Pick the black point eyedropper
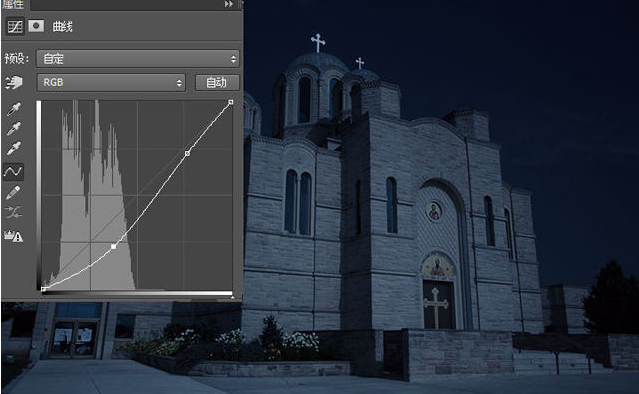 [14, 109]
